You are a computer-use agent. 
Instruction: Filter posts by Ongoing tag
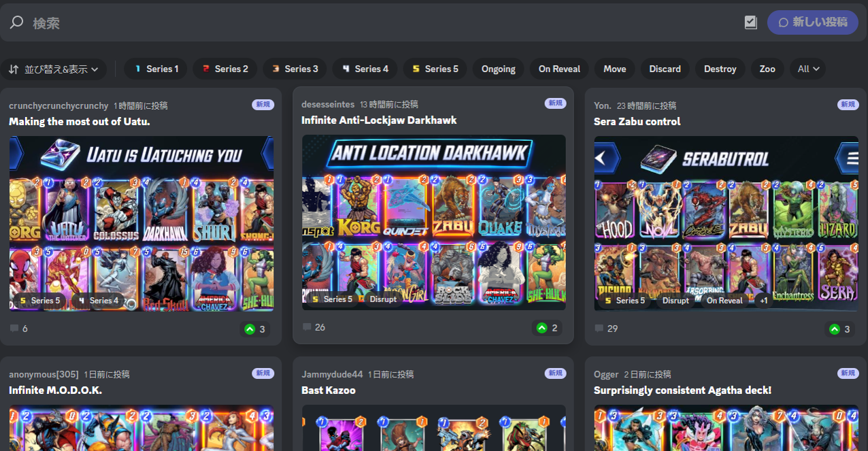click(x=498, y=69)
